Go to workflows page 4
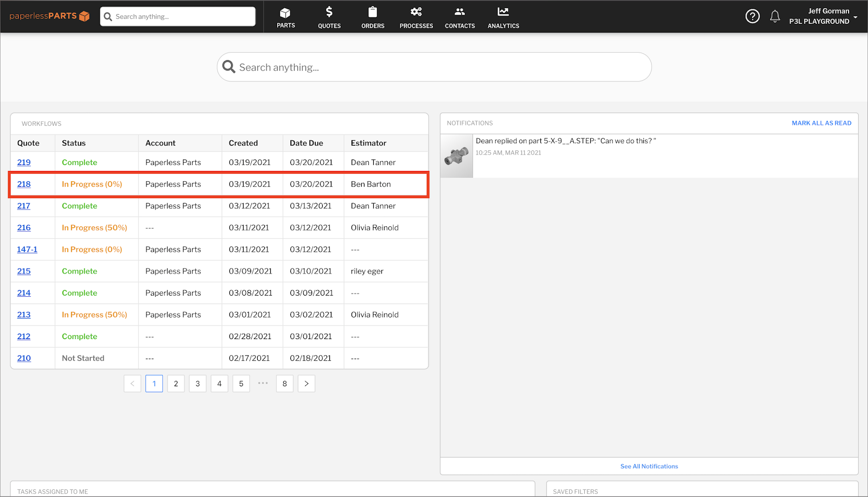This screenshot has width=868, height=497. coord(219,384)
